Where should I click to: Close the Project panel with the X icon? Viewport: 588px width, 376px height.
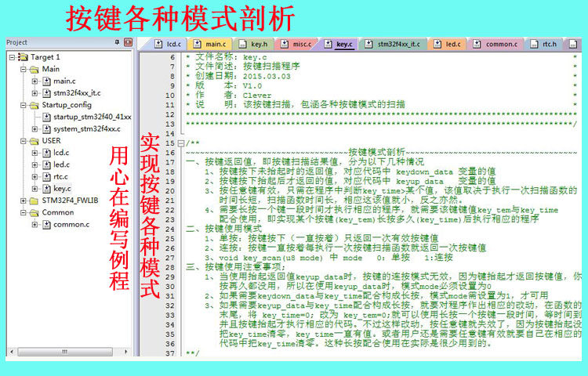click(x=129, y=42)
